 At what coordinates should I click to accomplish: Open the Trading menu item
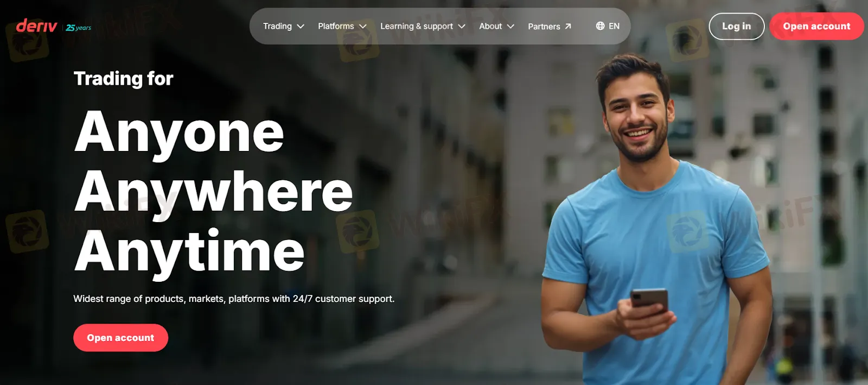277,26
